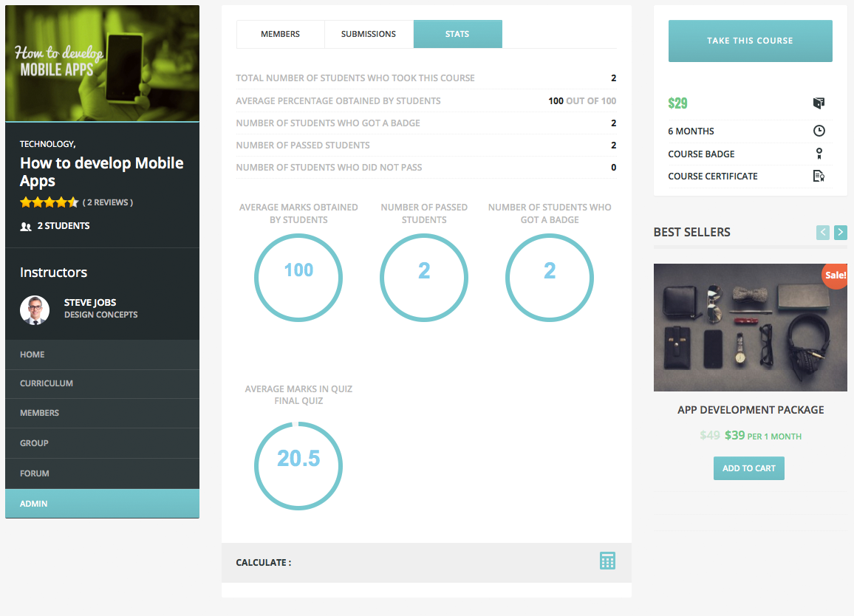
Task: Advance to next best seller
Action: click(x=841, y=233)
